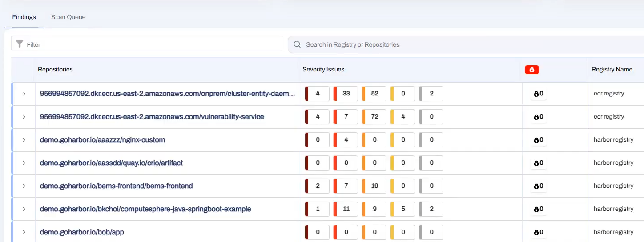Image resolution: width=644 pixels, height=242 pixels.
Task: Click the red malware column header icon
Action: pyautogui.click(x=531, y=70)
